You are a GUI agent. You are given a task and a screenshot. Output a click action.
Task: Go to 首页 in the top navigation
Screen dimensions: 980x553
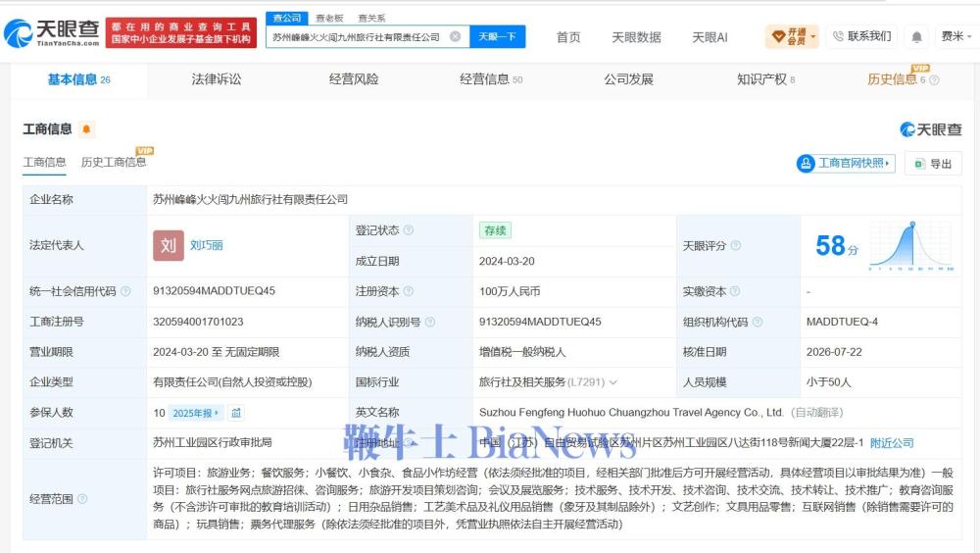[x=568, y=37]
